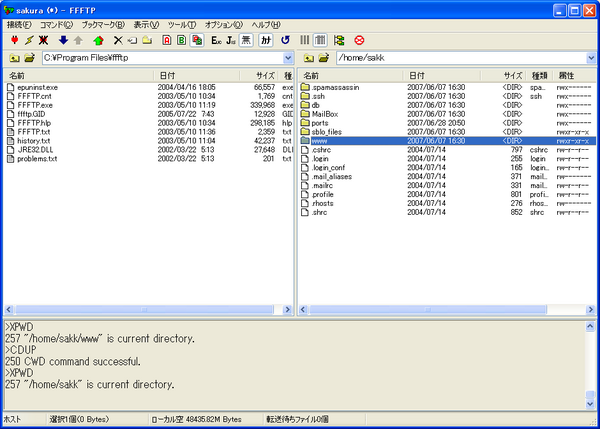Image resolution: width=600 pixels, height=429 pixels.
Task: Switch to list view mode
Action: [305, 40]
